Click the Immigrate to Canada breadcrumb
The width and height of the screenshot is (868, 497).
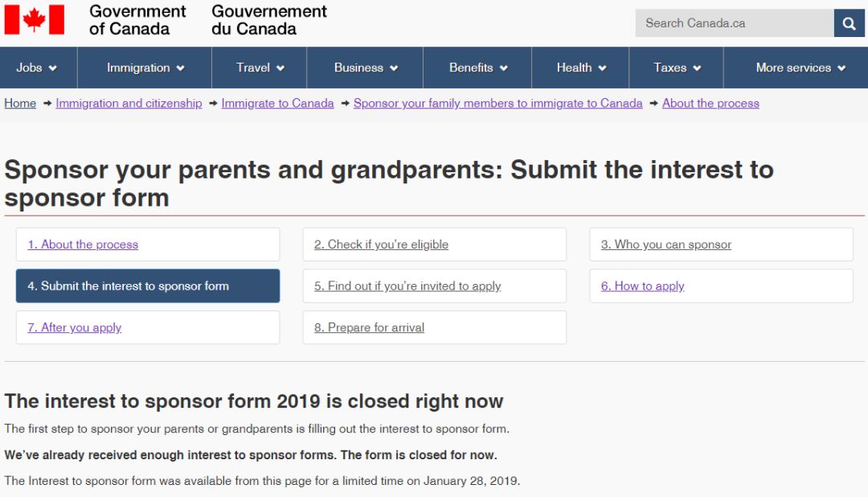277,103
